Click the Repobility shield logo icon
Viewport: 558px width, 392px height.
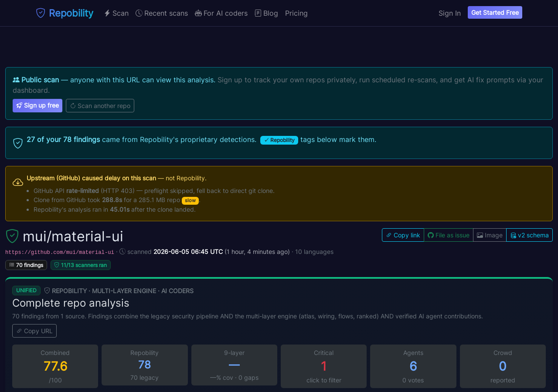(x=41, y=13)
